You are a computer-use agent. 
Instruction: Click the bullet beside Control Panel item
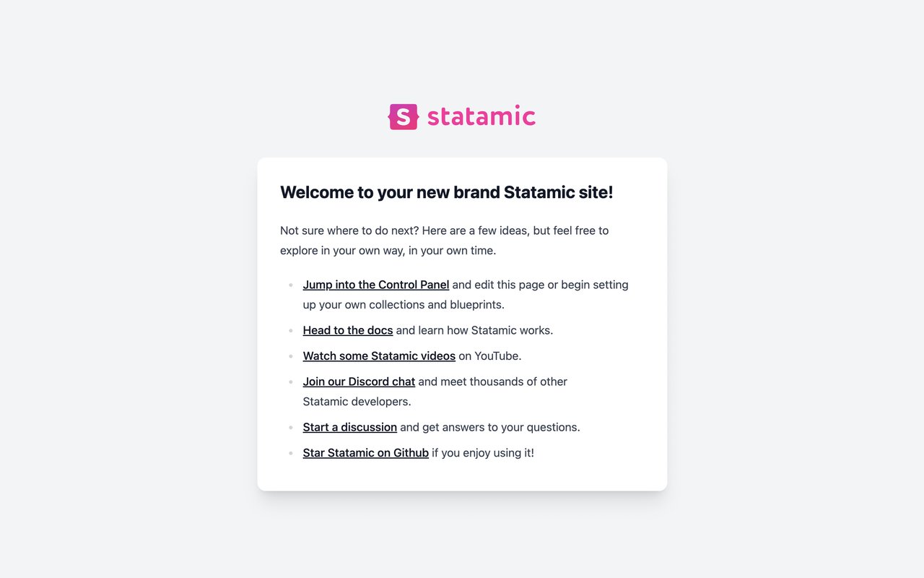(291, 285)
